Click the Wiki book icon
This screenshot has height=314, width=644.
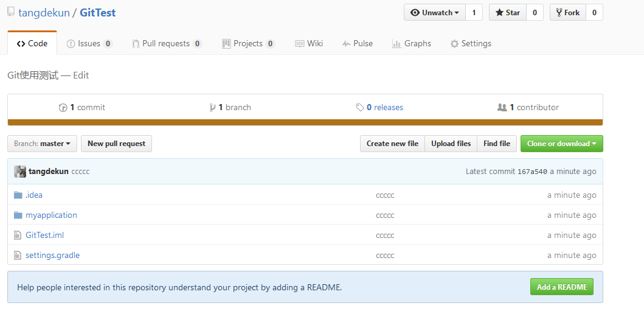coord(300,44)
